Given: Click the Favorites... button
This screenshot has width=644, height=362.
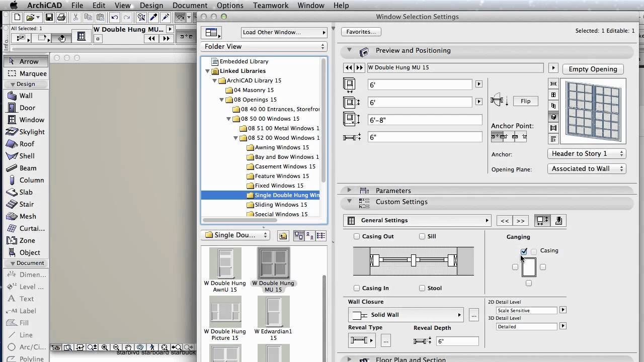Looking at the screenshot, I should (x=361, y=32).
